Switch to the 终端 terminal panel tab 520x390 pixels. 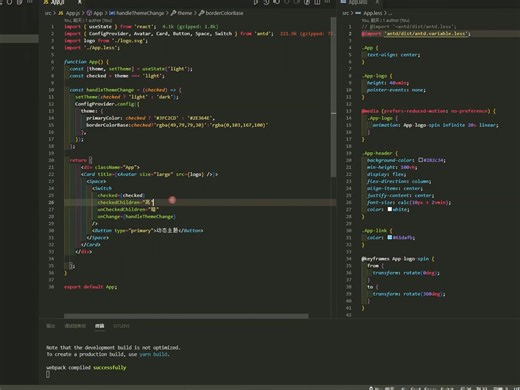tap(99, 326)
